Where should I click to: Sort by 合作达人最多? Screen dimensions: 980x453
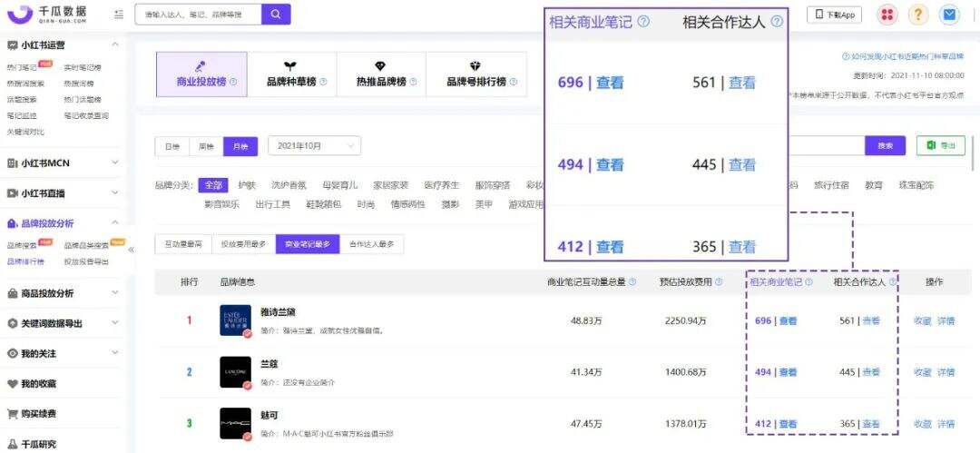[372, 244]
